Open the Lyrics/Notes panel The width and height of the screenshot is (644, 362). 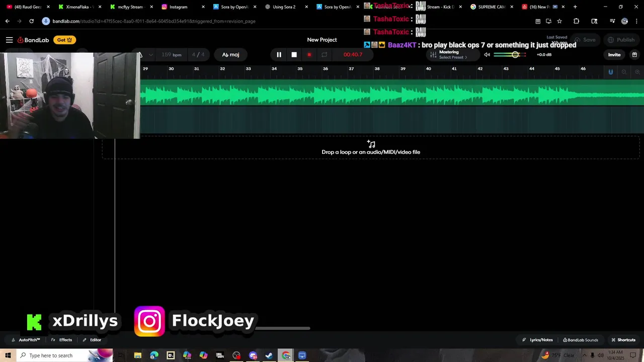point(537,340)
